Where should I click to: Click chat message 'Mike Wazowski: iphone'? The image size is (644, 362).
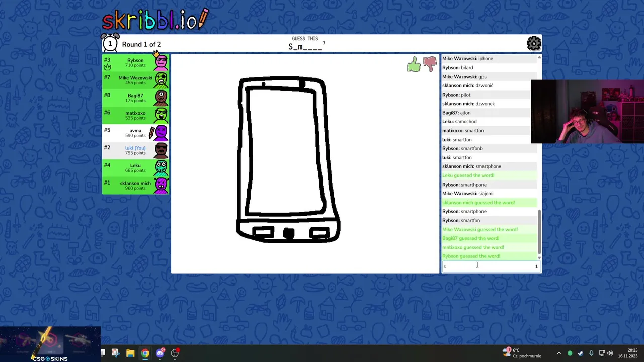click(467, 59)
